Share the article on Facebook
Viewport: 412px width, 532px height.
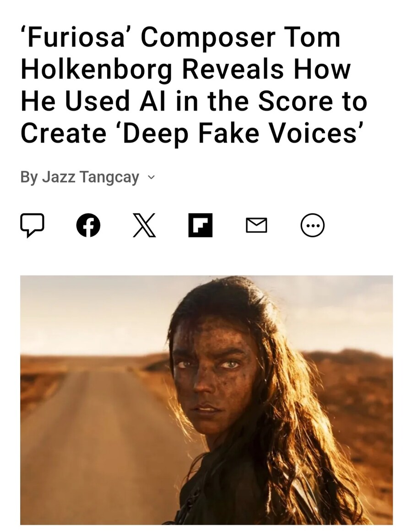(88, 225)
